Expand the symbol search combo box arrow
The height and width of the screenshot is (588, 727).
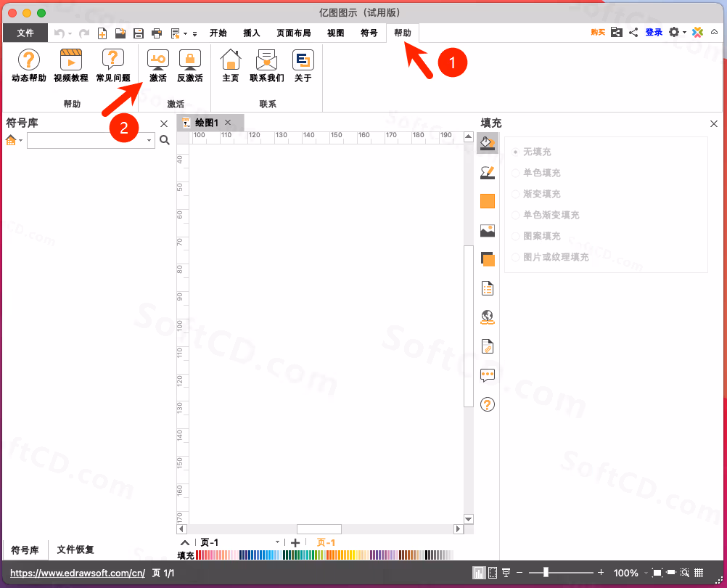click(149, 140)
